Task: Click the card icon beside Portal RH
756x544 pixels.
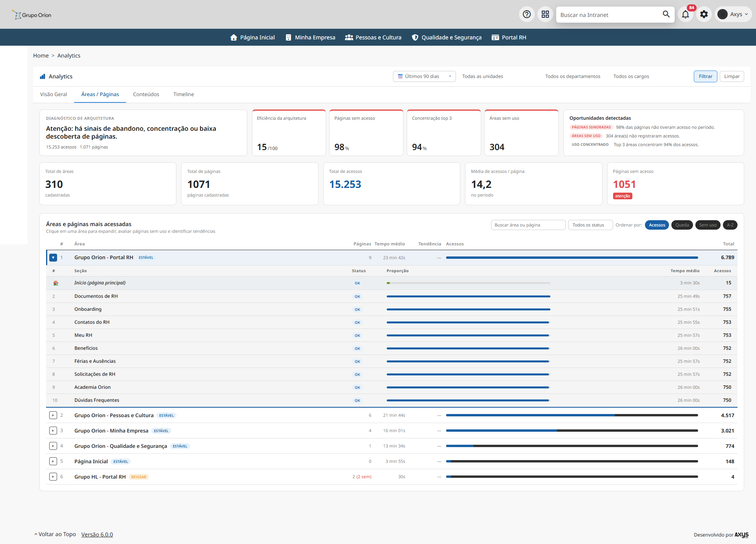Action: pyautogui.click(x=495, y=37)
